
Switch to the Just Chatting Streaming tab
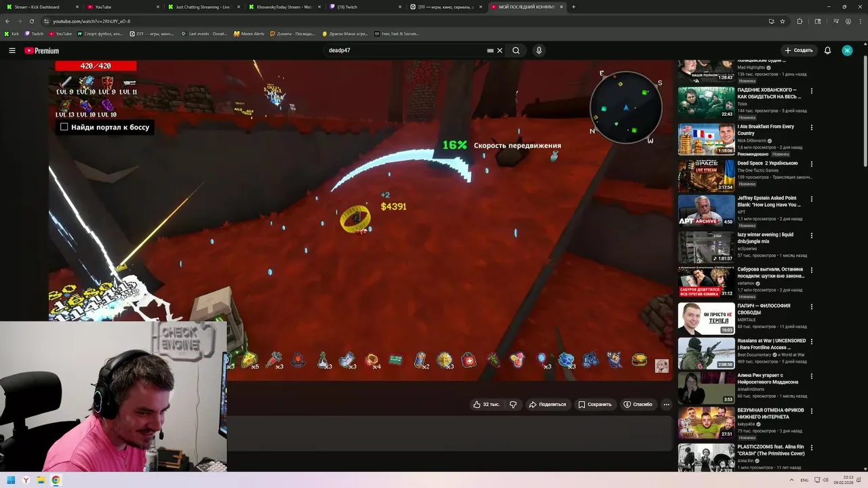(203, 7)
